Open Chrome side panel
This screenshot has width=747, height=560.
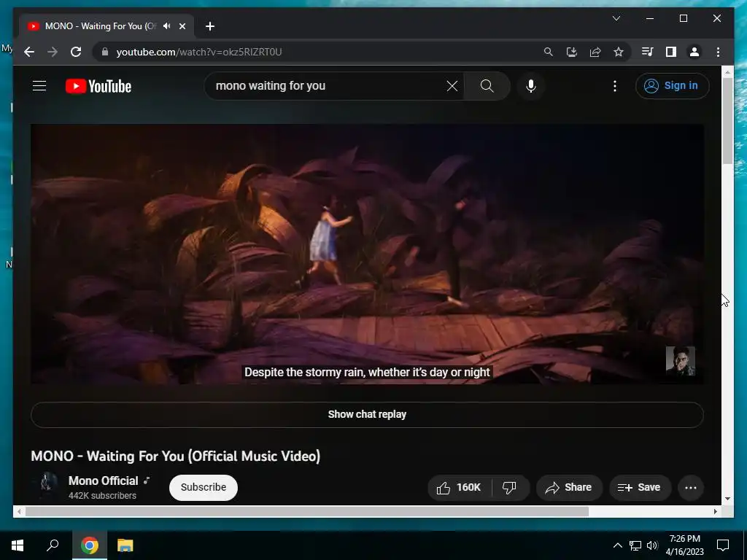(671, 52)
